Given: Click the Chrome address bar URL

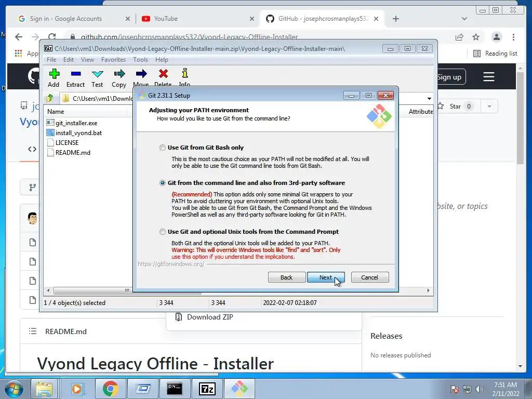Looking at the screenshot, I should click(189, 37).
